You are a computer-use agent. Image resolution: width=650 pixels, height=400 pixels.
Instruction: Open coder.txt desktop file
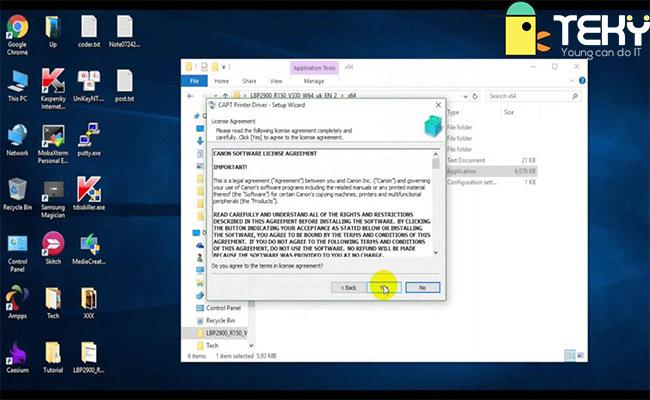[x=89, y=32]
